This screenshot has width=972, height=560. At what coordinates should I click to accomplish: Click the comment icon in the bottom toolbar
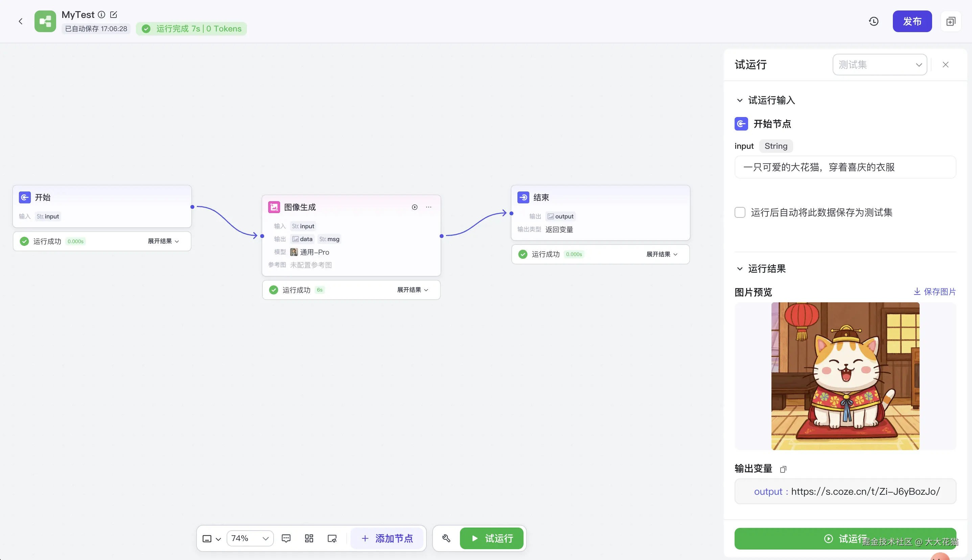click(286, 538)
